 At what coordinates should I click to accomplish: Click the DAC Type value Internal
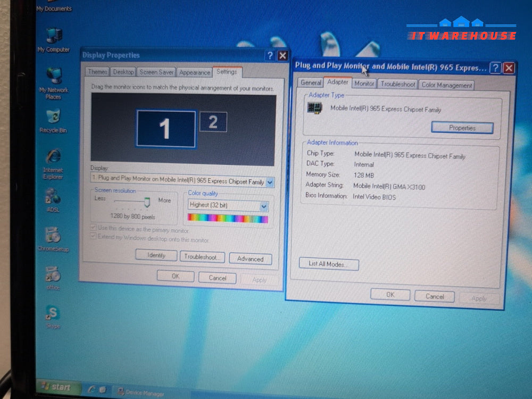click(364, 164)
